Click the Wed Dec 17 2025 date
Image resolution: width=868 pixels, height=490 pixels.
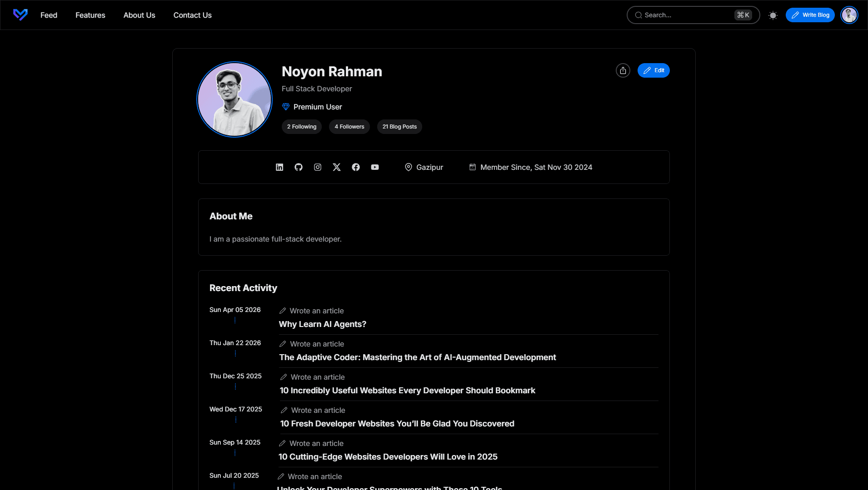coord(236,409)
